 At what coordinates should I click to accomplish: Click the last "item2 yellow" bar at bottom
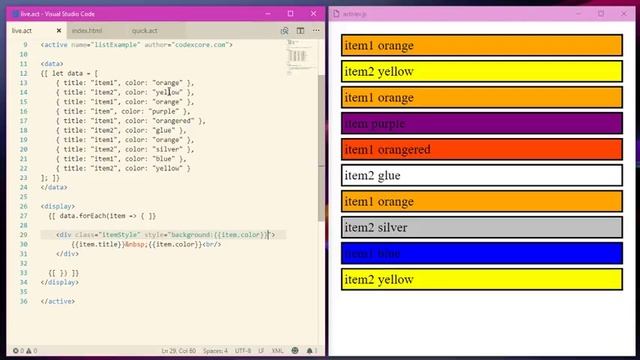point(482,280)
